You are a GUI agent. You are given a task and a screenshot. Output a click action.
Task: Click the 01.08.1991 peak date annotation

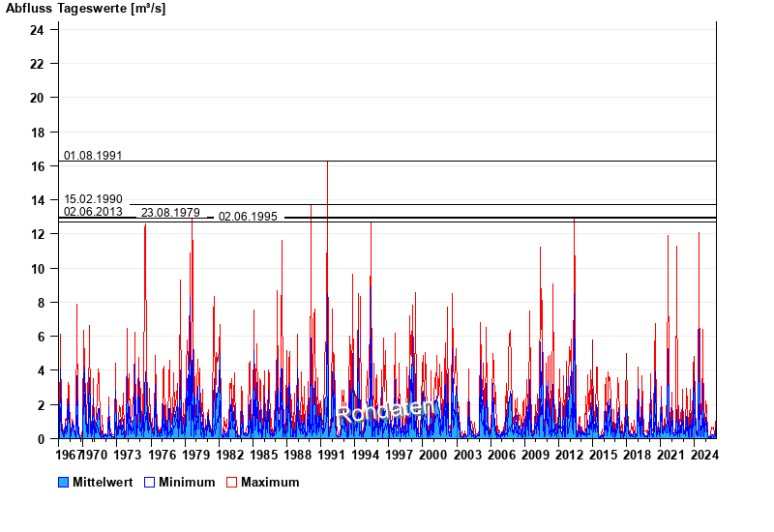click(x=93, y=155)
